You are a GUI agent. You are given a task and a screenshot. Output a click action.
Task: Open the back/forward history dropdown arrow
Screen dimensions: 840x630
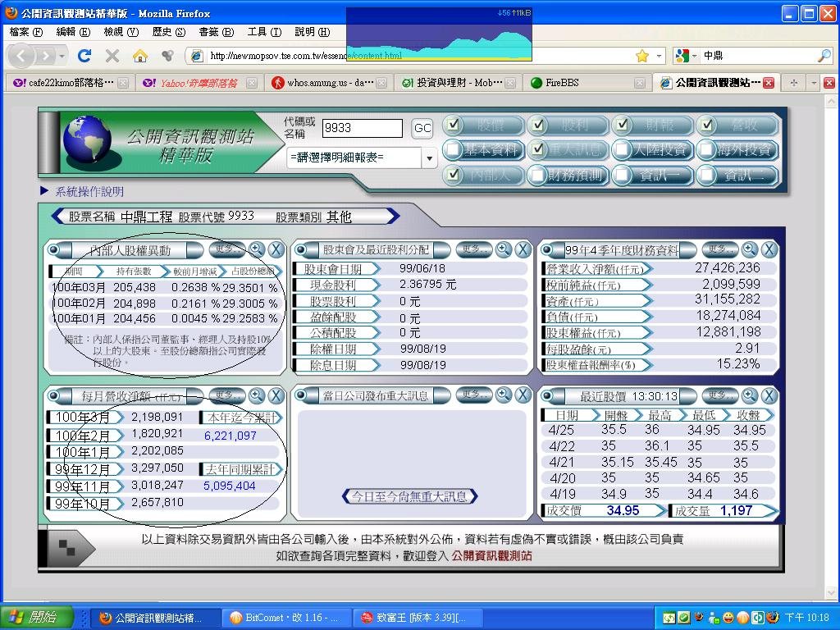click(x=62, y=56)
